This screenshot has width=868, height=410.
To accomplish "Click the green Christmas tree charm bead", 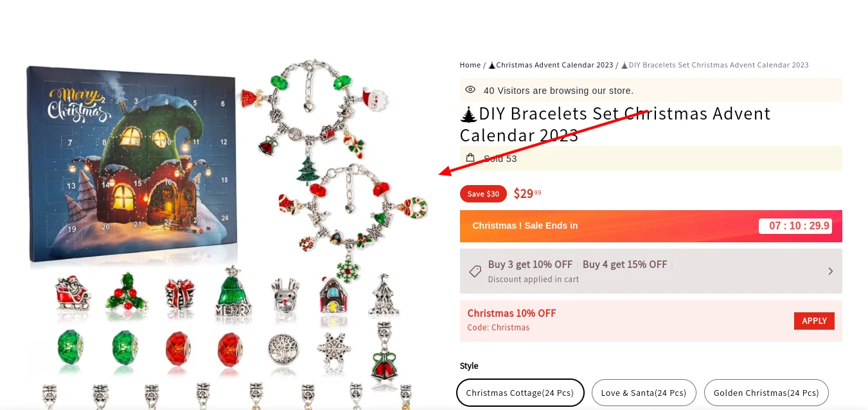I will 306,168.
